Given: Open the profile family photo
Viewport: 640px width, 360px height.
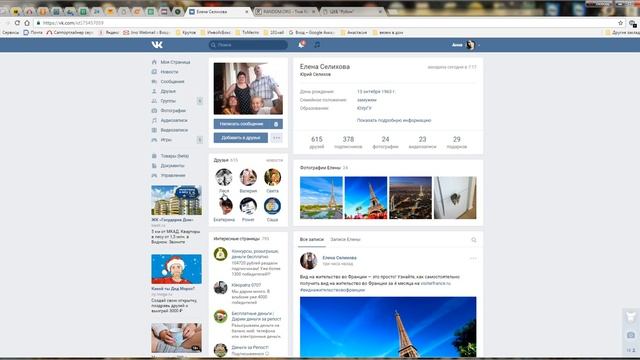Looking at the screenshot, I should pyautogui.click(x=248, y=89).
